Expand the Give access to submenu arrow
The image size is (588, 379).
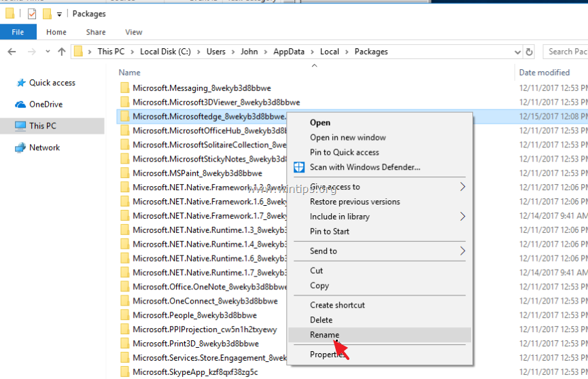(x=462, y=187)
